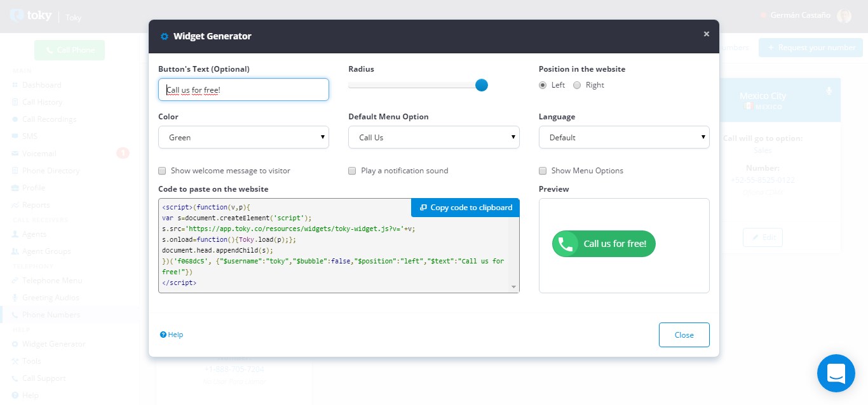Go to Agents in the sidebar
868x405 pixels.
coord(34,234)
